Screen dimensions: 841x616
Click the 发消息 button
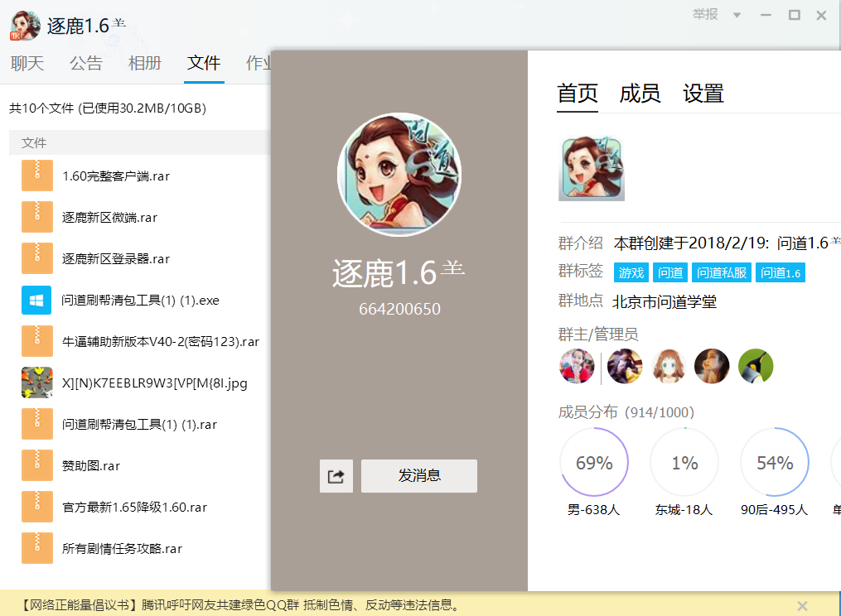pos(419,476)
